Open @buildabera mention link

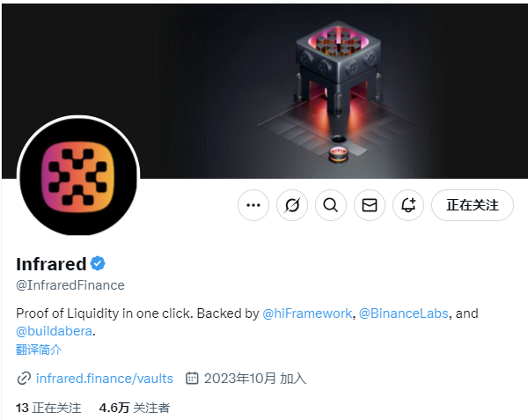(x=54, y=331)
